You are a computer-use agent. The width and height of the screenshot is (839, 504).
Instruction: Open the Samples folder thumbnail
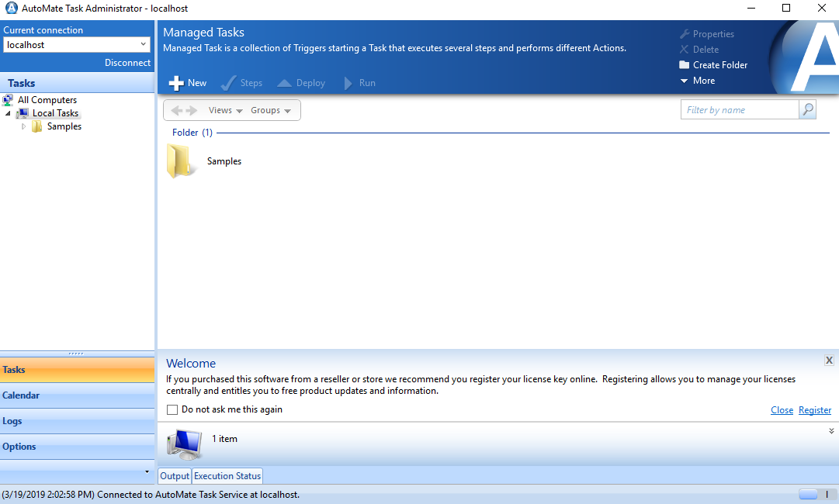pos(181,161)
